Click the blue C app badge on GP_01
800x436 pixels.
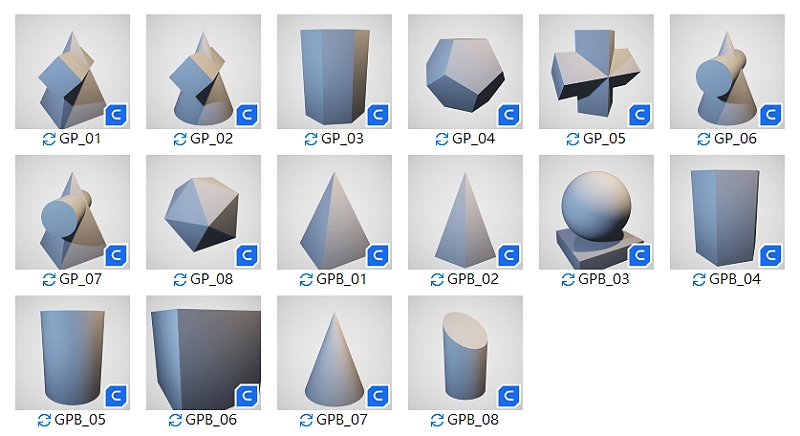click(116, 115)
